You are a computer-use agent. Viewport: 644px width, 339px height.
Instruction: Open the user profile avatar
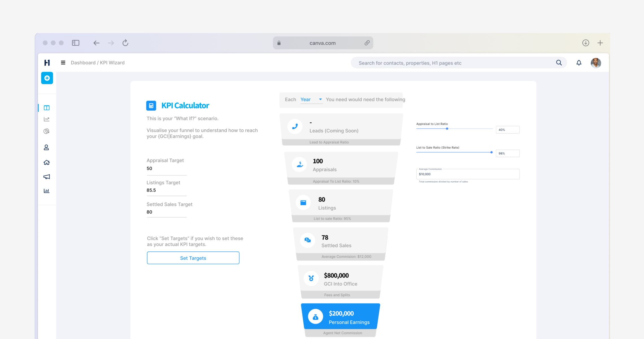[596, 63]
